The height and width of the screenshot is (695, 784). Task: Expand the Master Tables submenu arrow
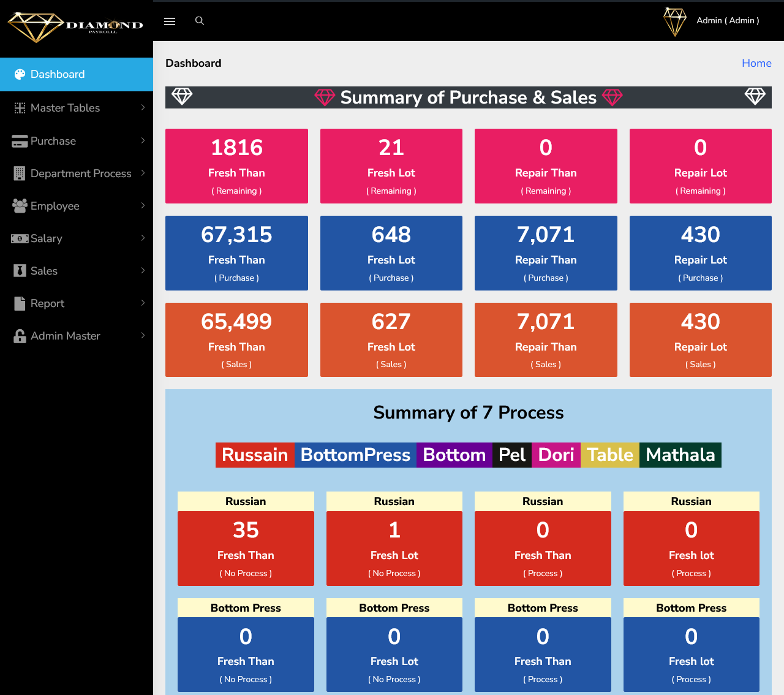(143, 108)
